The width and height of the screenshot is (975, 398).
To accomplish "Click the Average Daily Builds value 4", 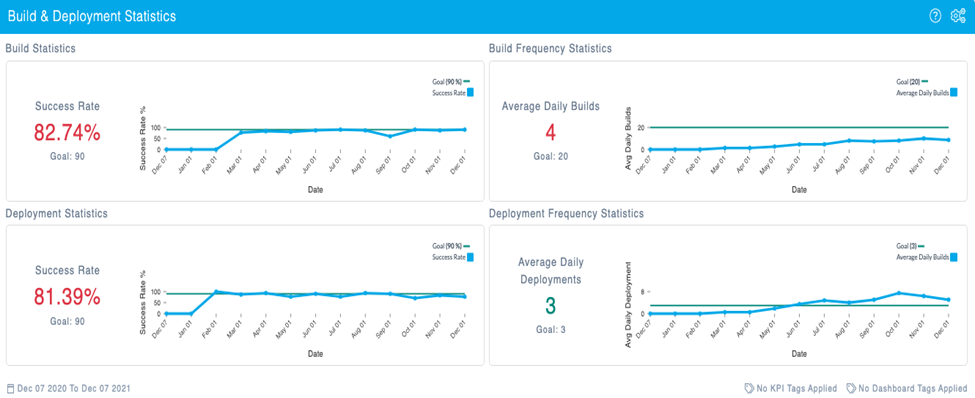I will tap(550, 132).
